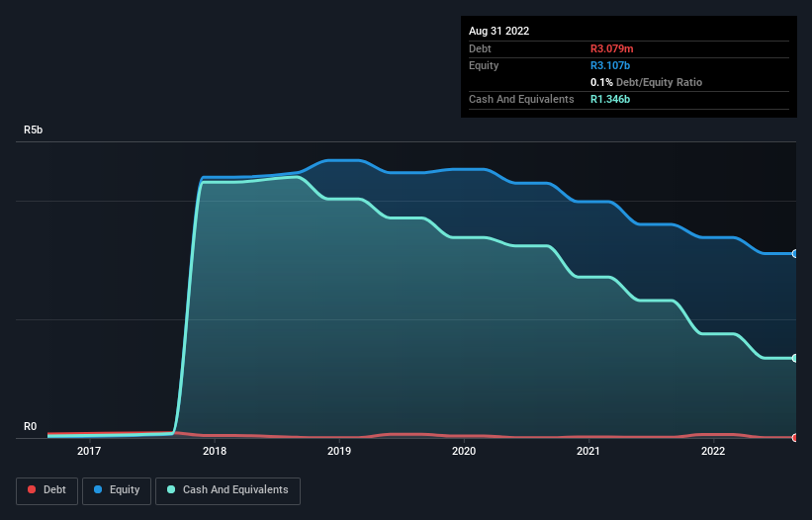812x520 pixels.
Task: Select the red Debt endpoint marker
Action: 795,438
